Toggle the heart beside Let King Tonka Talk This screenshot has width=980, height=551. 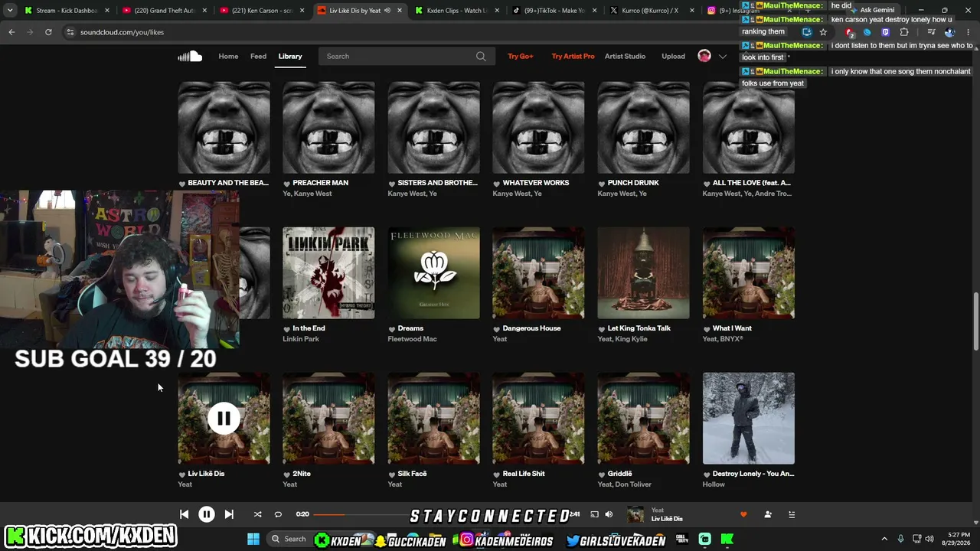(x=601, y=329)
